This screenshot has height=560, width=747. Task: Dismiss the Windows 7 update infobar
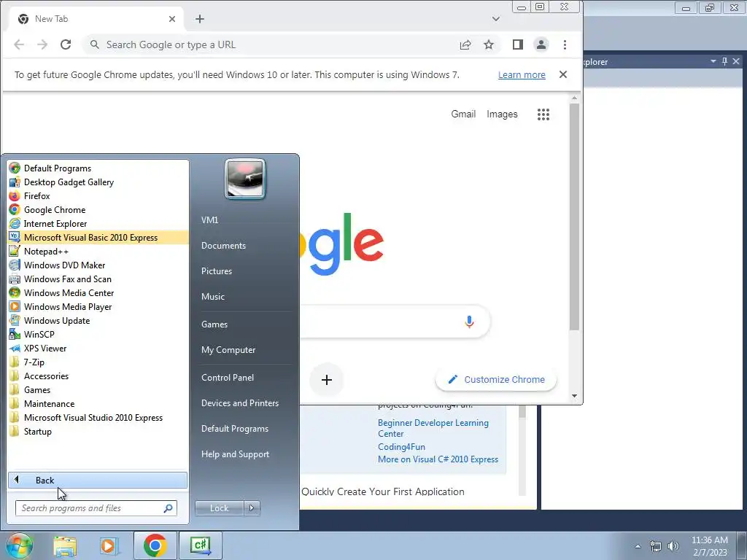click(x=563, y=74)
